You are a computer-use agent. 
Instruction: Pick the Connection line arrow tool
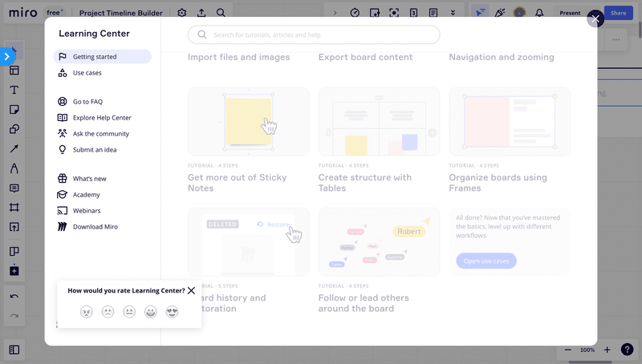click(14, 148)
